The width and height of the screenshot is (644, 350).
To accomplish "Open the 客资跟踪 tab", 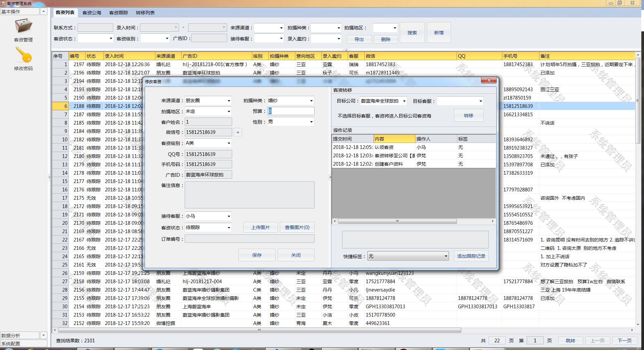I will tap(119, 13).
